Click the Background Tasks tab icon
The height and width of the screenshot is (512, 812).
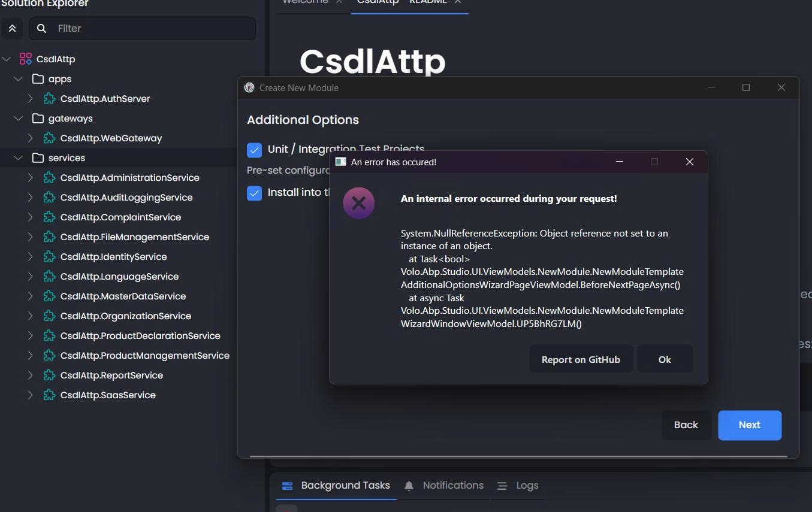coord(287,486)
